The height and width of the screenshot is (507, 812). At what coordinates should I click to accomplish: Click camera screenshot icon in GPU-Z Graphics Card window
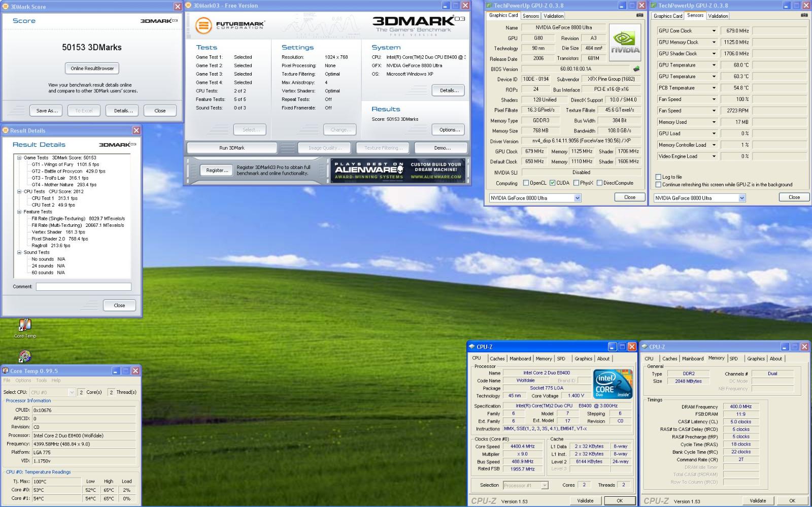640,16
